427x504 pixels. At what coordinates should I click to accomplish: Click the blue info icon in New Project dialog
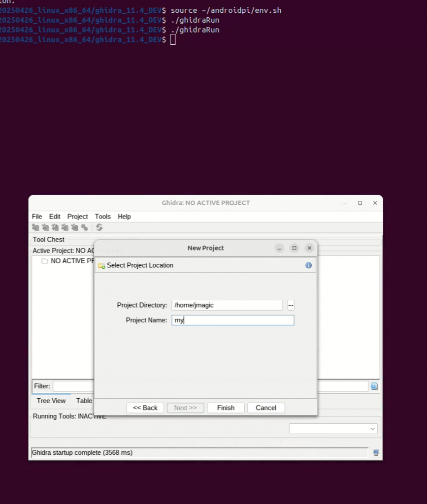(308, 265)
